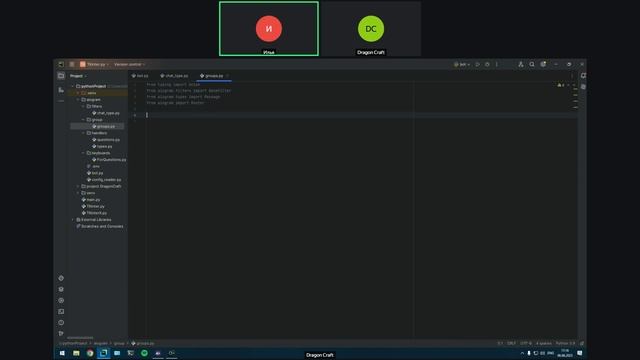The height and width of the screenshot is (360, 640).
Task: Open the Windows Start menu
Action: [62, 353]
